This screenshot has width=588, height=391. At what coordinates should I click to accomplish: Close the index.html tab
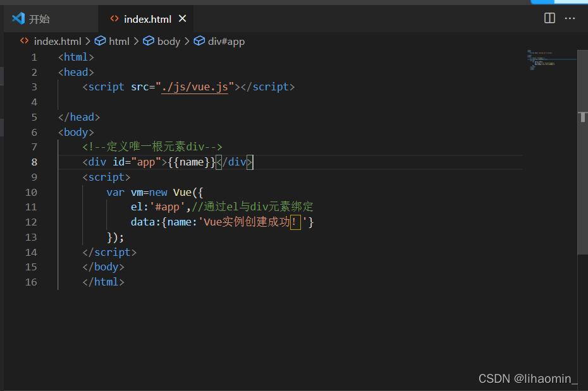[x=182, y=18]
